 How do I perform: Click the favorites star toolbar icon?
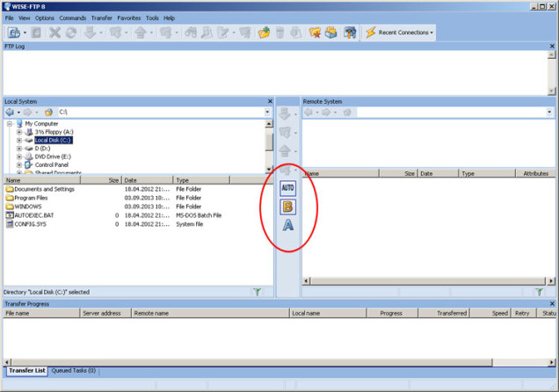313,33
